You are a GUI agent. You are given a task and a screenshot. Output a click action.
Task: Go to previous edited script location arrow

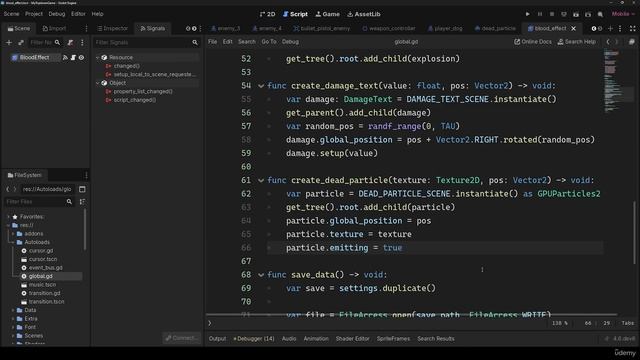(608, 42)
